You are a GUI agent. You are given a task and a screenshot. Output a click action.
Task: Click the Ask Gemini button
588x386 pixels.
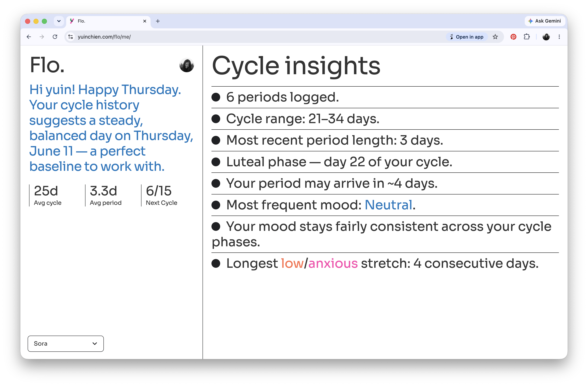(x=545, y=21)
